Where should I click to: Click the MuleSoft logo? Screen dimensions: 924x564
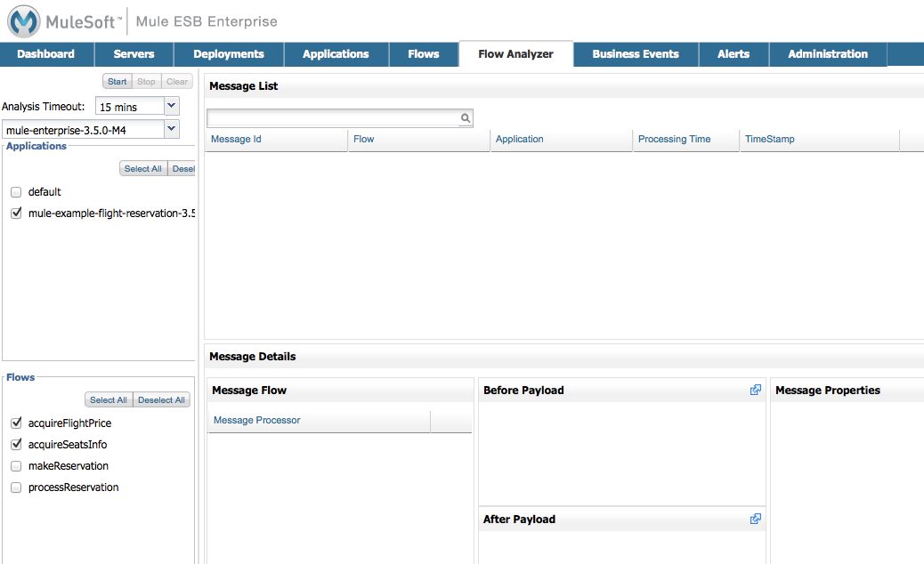(23, 21)
